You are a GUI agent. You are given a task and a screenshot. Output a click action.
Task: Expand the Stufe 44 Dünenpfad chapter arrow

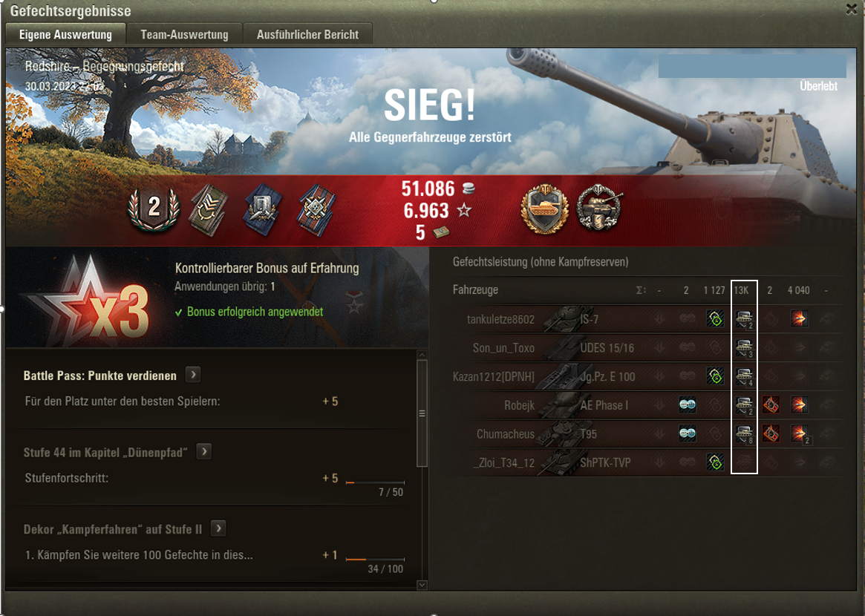(204, 452)
